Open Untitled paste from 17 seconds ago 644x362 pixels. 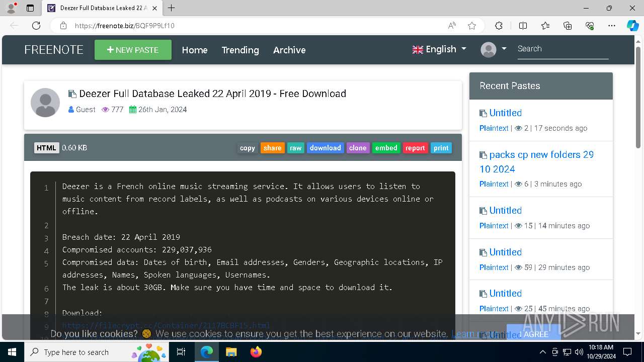click(506, 113)
